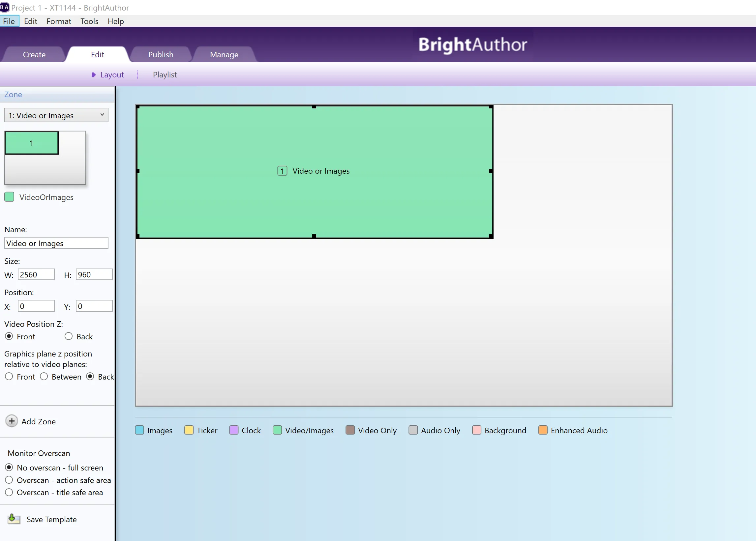Screen dimensions: 756x541
Task: Click the zone number 1 badge in canvas
Action: pos(282,171)
